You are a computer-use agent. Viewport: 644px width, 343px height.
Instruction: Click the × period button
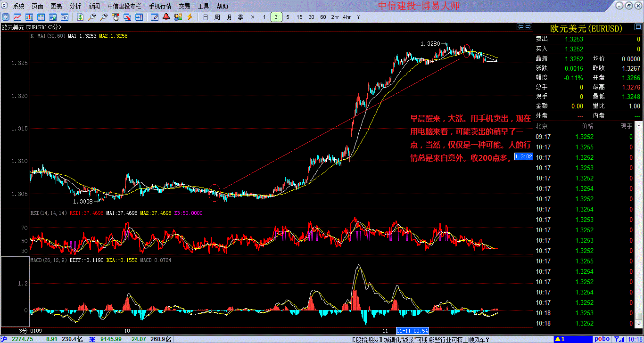(x=253, y=17)
